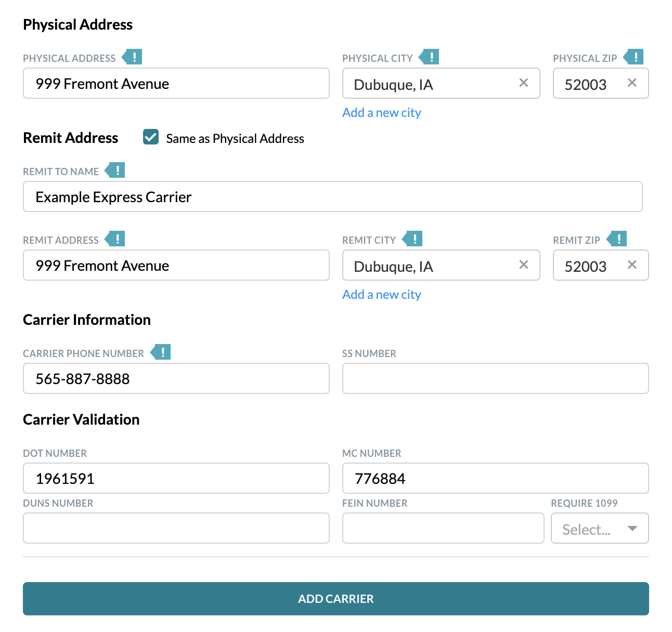Clear the Physical City Dubuque, IA selection
The image size is (672, 632).
tap(524, 83)
